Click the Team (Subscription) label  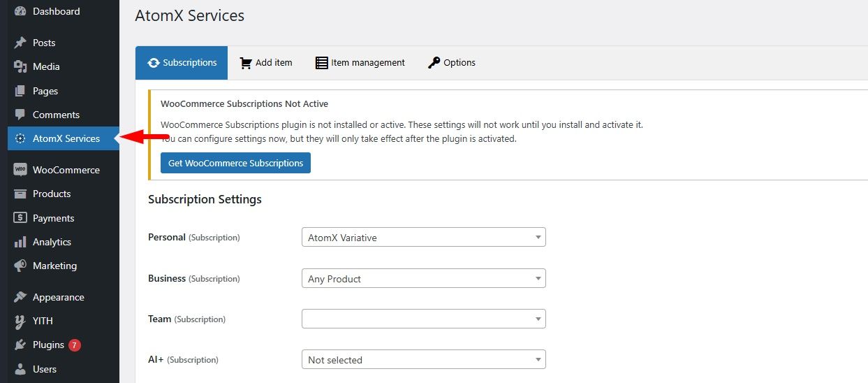186,319
